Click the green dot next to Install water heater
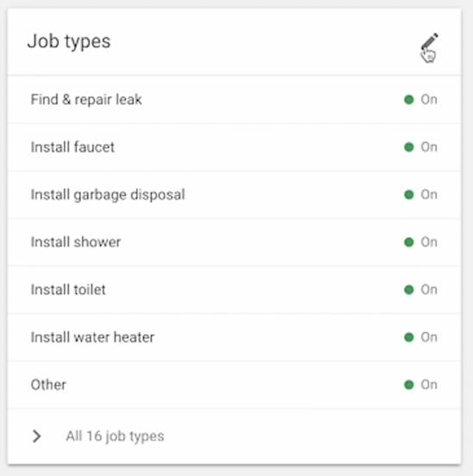This screenshot has height=476, width=473. click(409, 337)
